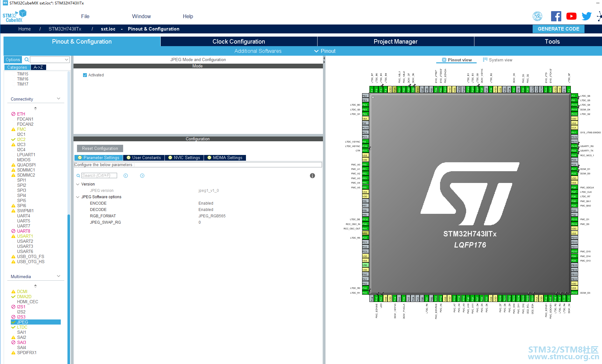Viewport: 602px width, 364px height.
Task: Click the DMA2D green check icon
Action: (13, 297)
